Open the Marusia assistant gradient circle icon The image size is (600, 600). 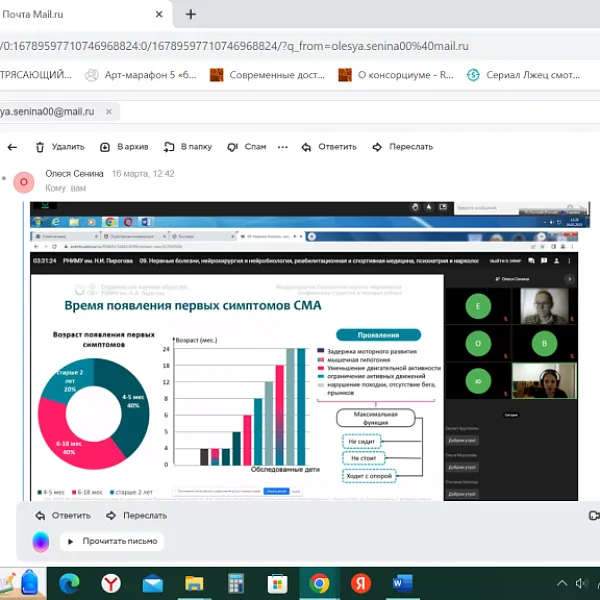coord(41,541)
